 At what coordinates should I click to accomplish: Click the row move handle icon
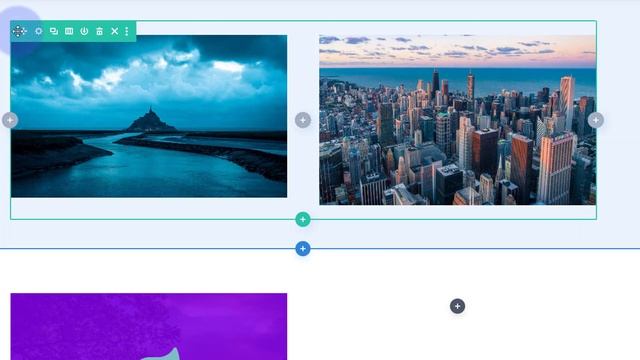click(19, 31)
